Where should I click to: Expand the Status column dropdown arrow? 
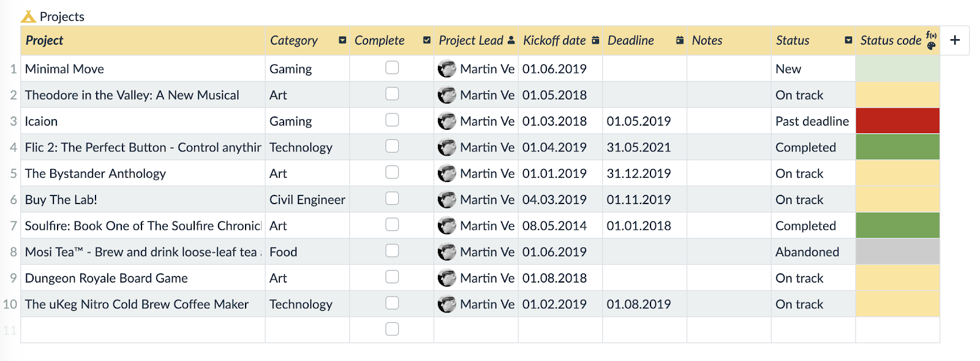click(x=848, y=40)
